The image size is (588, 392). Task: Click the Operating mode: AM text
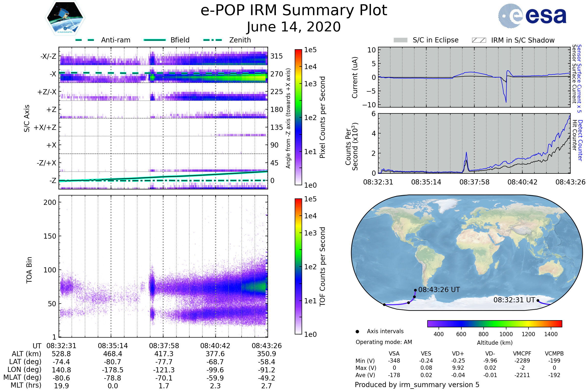384,342
